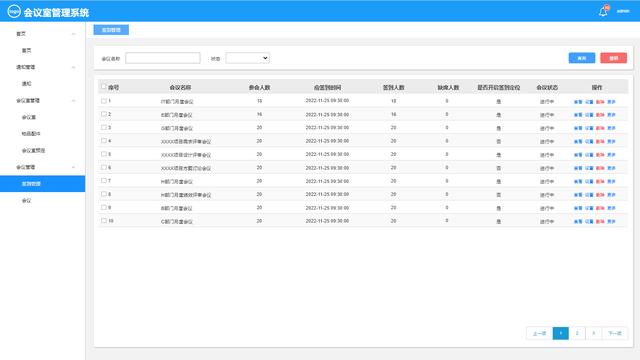Screen dimensions: 640x360
Task: Jump to page 2 in the pagination
Action: tap(577, 333)
